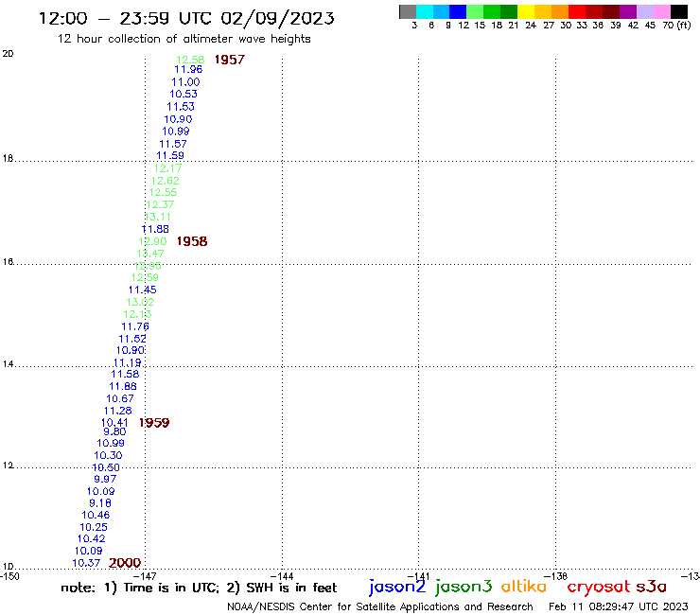
Task: Click the wave height value 9.18
Action: pyautogui.click(x=100, y=503)
